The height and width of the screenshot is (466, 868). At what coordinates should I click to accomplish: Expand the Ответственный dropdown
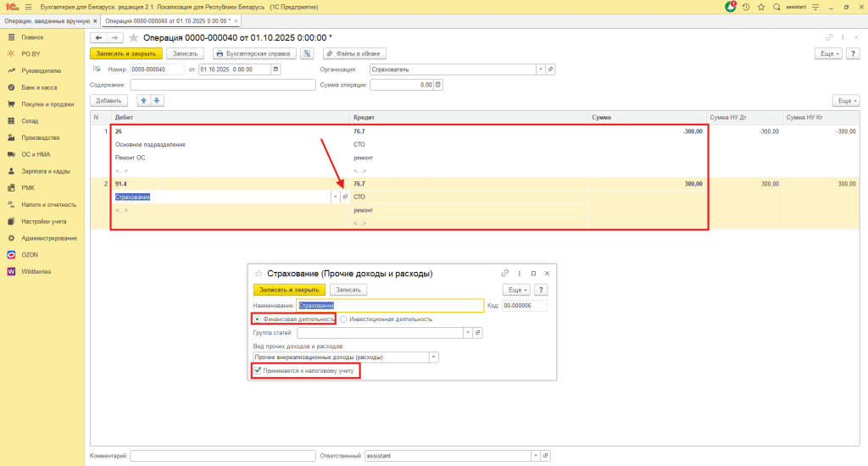[x=536, y=456]
